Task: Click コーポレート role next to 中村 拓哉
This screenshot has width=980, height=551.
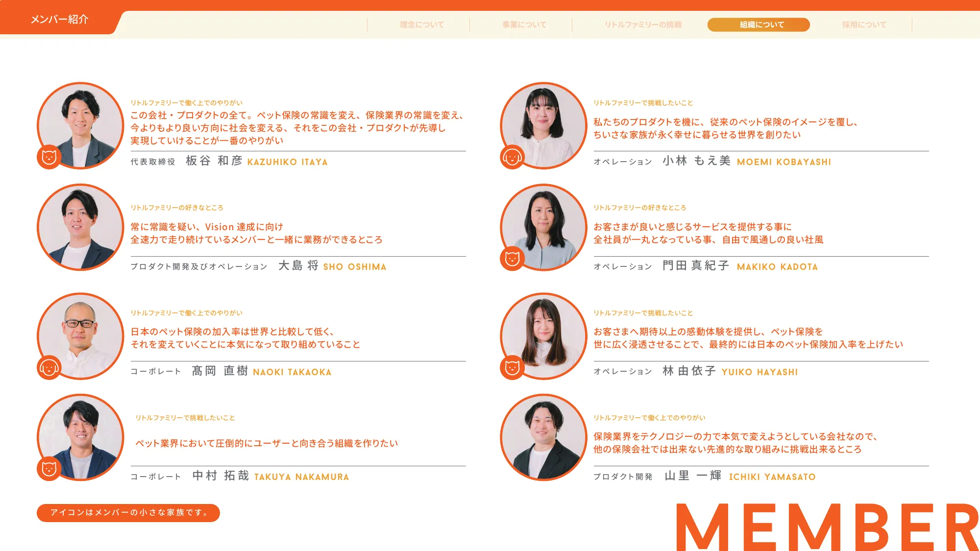Action: (156, 477)
